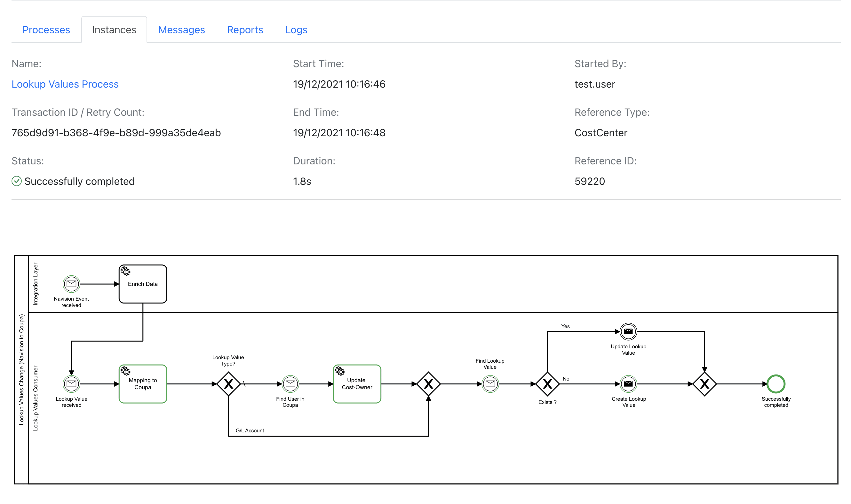851x504 pixels.
Task: Select the Update Lookup Value message event
Action: coord(628,332)
